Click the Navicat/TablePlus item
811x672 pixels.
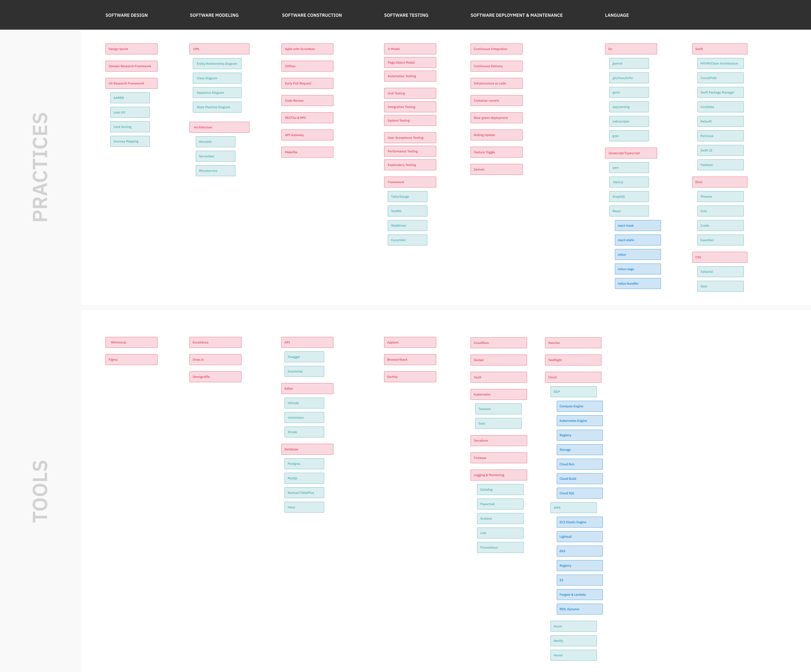pos(304,493)
